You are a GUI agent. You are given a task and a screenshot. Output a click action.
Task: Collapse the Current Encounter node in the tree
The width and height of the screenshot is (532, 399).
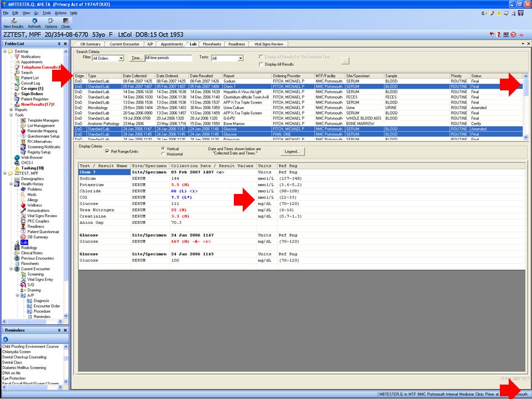coord(11,269)
